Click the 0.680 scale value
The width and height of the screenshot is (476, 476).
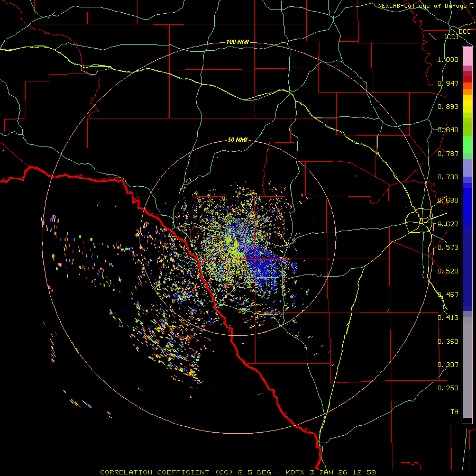point(448,200)
